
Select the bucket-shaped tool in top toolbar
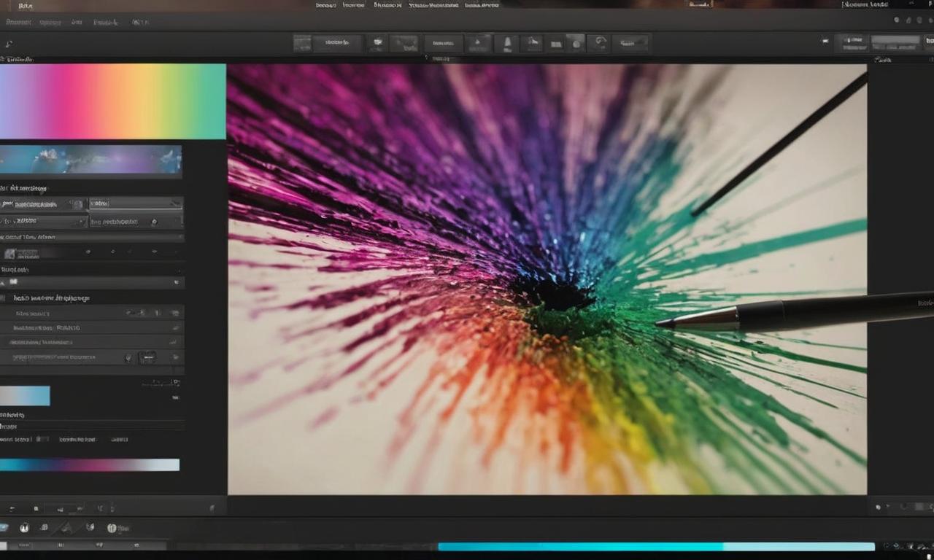506,44
